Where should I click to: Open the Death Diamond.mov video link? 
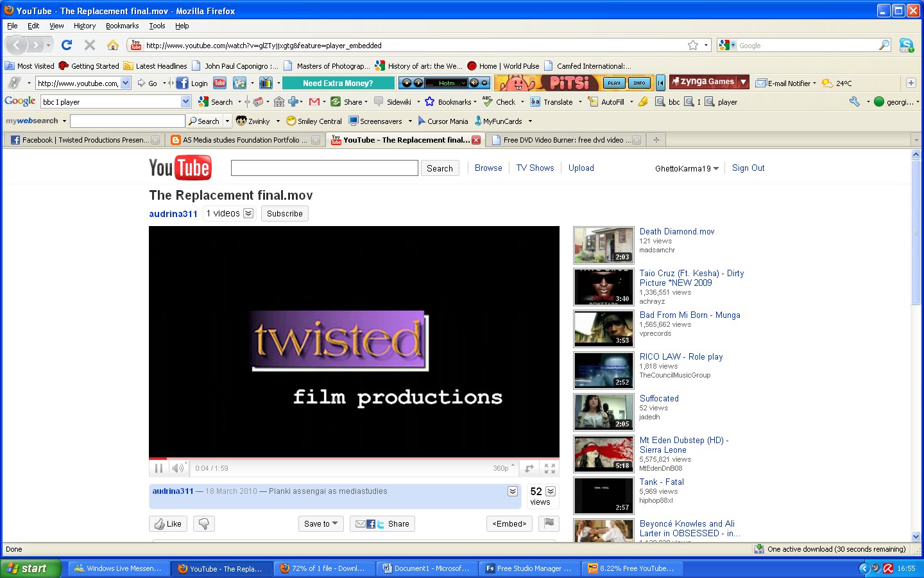(x=677, y=231)
